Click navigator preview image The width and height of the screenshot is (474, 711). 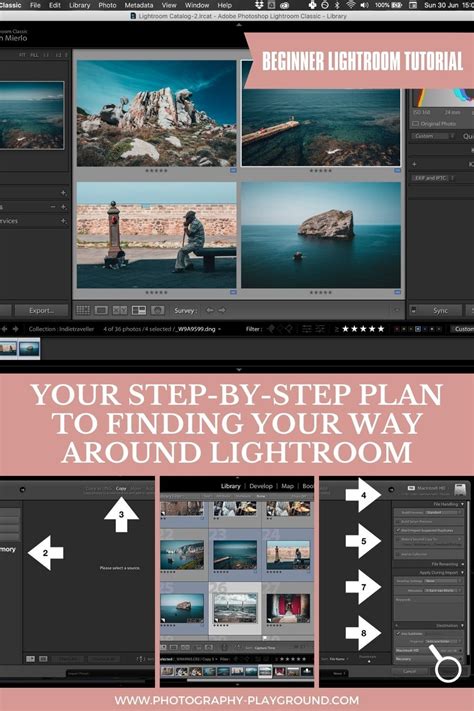point(31,115)
